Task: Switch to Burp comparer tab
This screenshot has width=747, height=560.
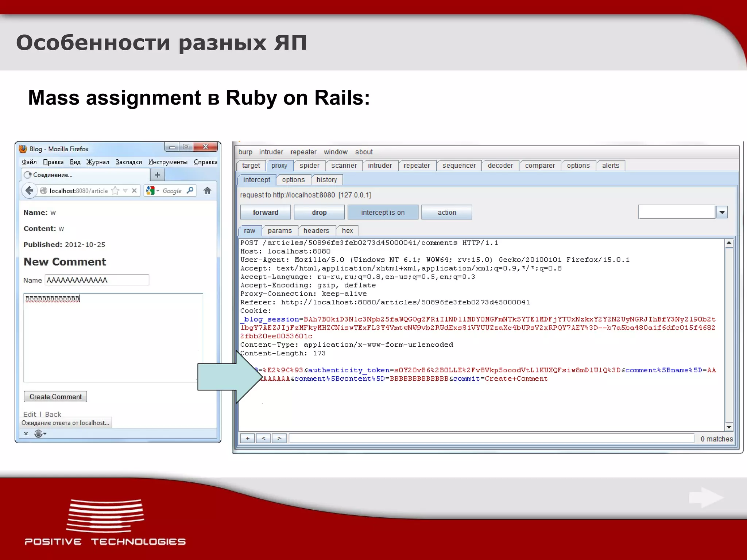Action: pos(540,166)
